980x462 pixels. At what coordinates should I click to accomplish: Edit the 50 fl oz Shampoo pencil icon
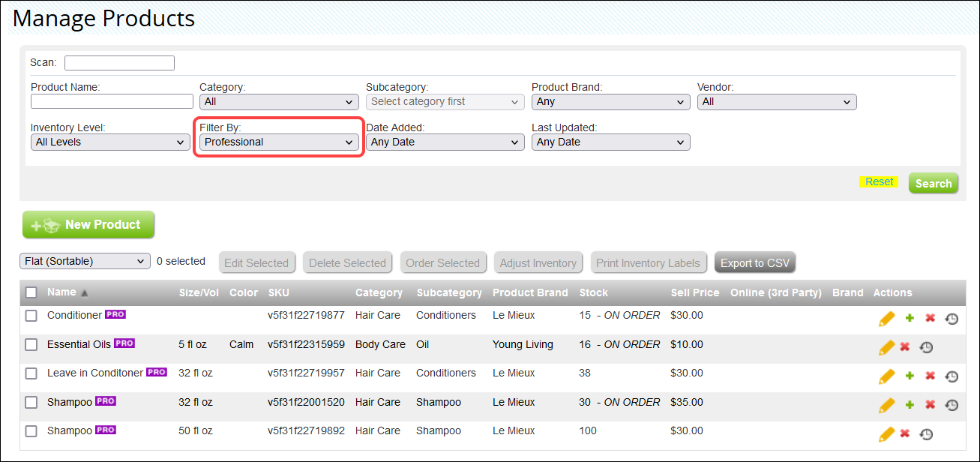pyautogui.click(x=887, y=434)
